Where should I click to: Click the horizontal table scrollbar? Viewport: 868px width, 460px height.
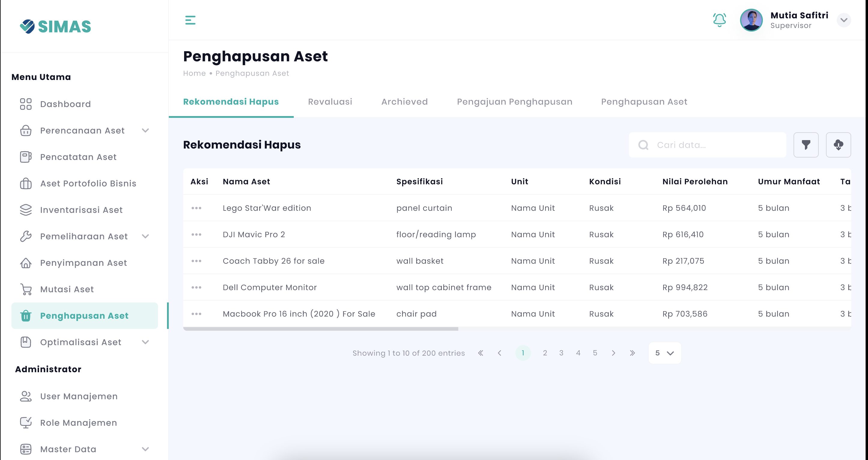320,329
